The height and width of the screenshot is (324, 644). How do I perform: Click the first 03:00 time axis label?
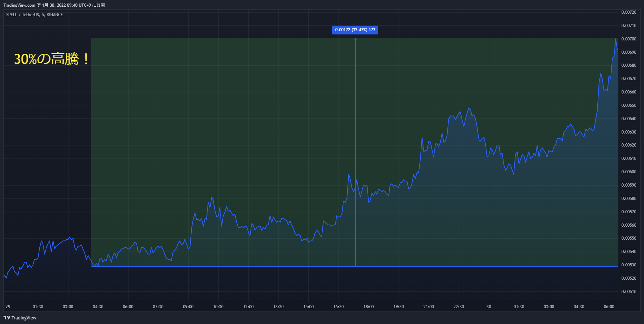pyautogui.click(x=68, y=307)
